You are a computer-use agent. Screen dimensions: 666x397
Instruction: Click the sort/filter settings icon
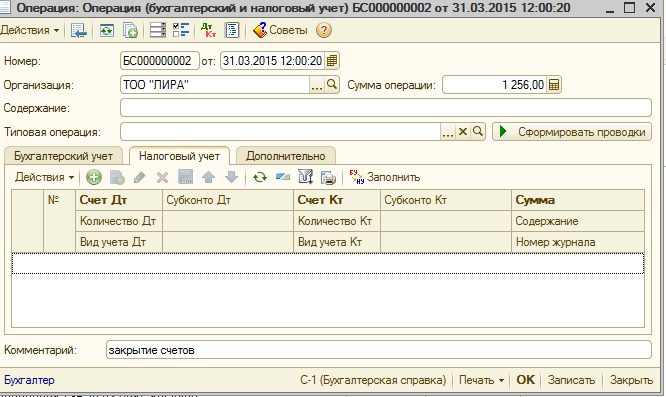coord(305,177)
